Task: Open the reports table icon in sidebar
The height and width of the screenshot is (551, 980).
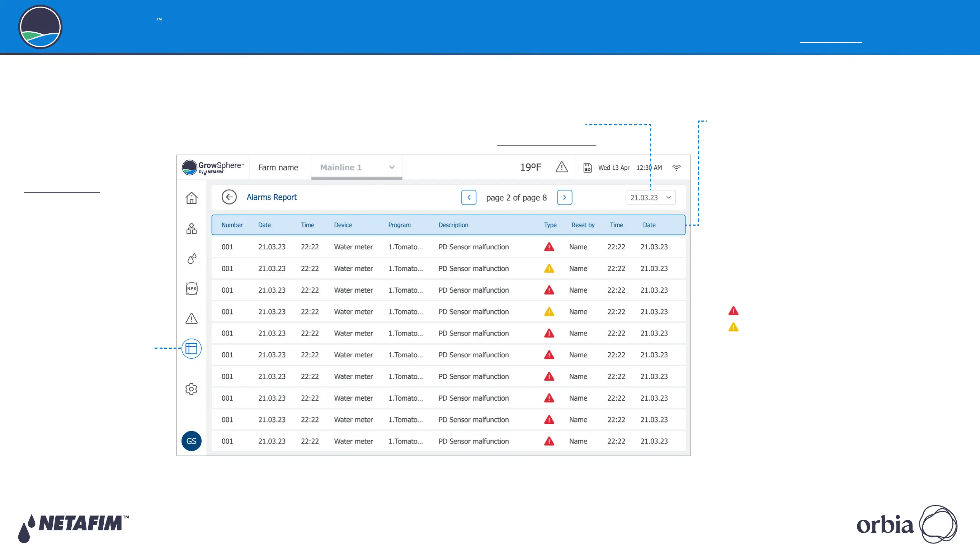Action: (191, 348)
